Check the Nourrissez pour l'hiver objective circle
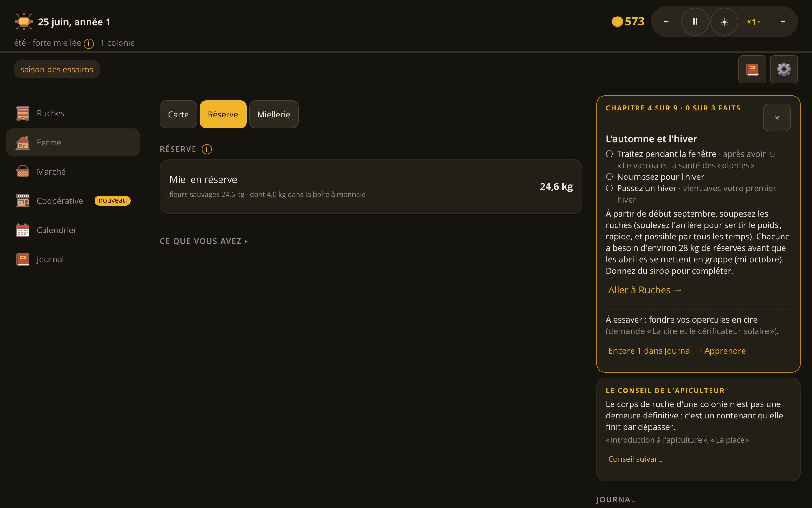The height and width of the screenshot is (508, 812). point(609,177)
